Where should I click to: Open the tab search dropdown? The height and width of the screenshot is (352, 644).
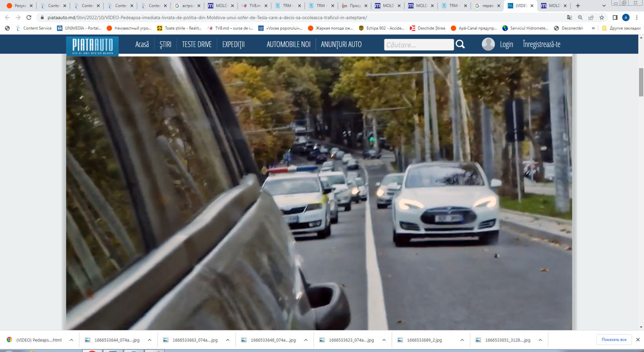pyautogui.click(x=604, y=6)
